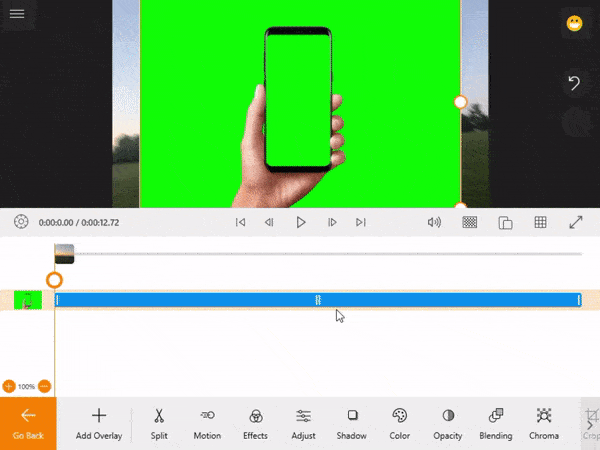Image resolution: width=600 pixels, height=450 pixels.
Task: Play the video preview
Action: tap(301, 222)
